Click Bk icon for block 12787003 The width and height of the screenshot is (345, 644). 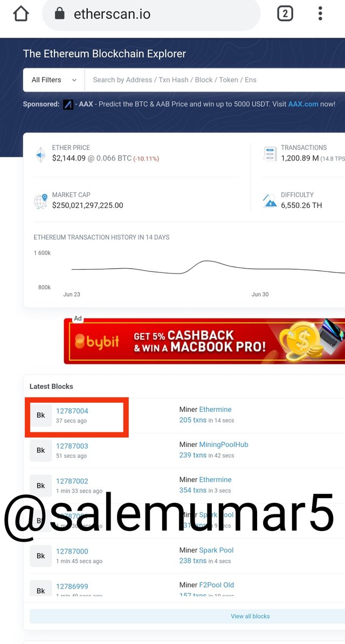(41, 451)
